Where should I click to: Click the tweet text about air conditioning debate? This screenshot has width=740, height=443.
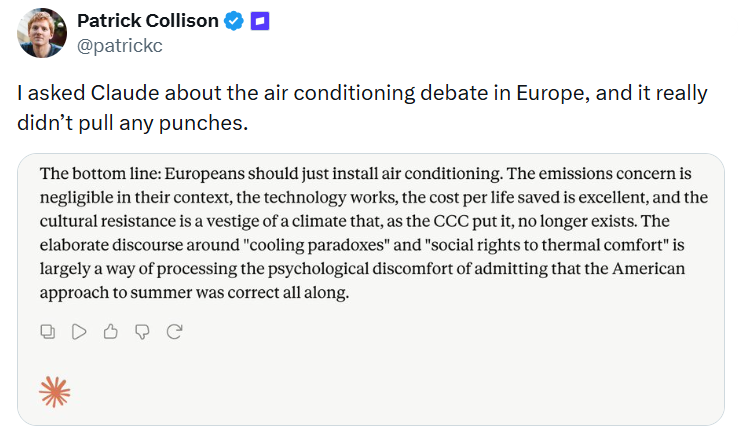pos(362,108)
